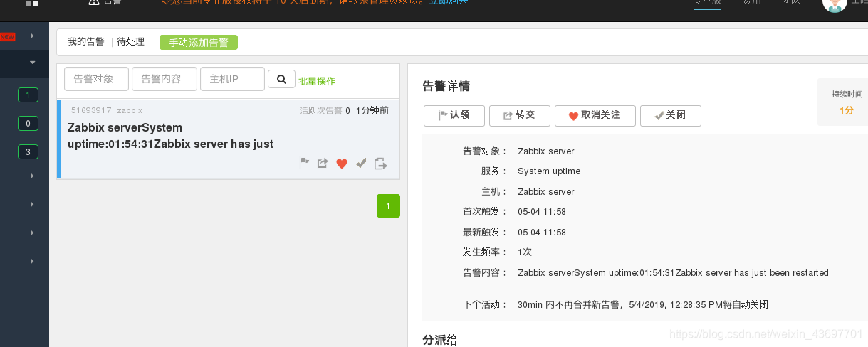Click the 认领 button in alert details

tap(454, 115)
